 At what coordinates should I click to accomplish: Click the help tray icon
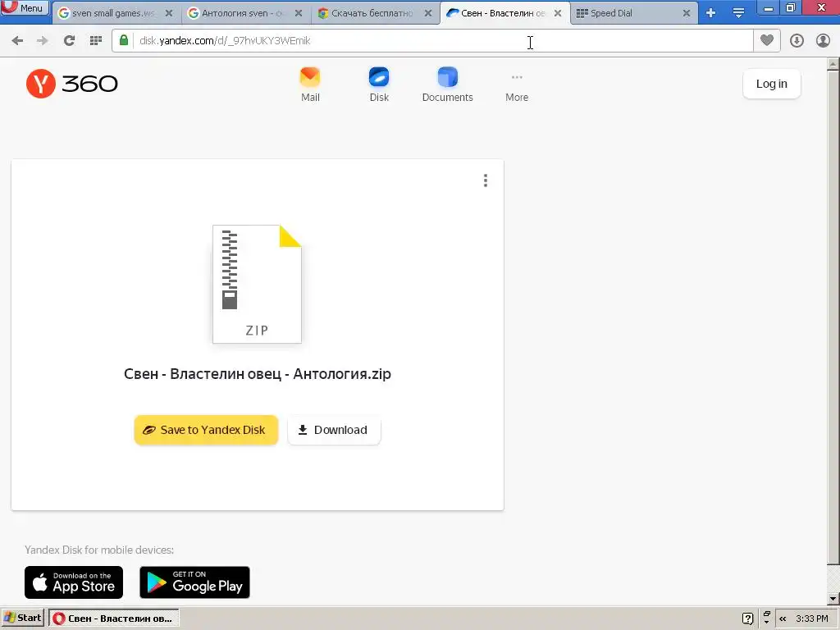click(x=748, y=619)
